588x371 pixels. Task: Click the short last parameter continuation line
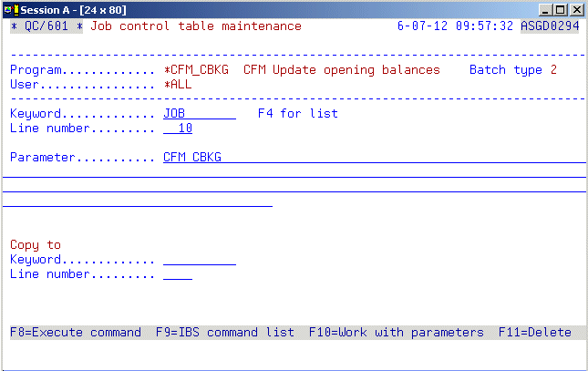pos(138,201)
